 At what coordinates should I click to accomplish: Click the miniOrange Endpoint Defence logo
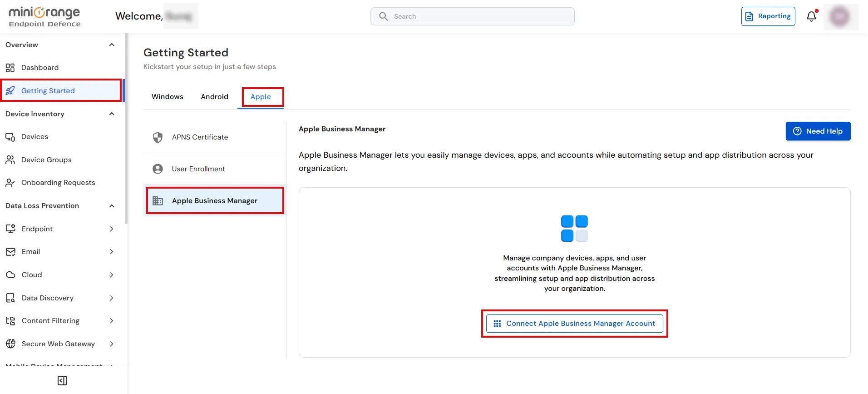tap(44, 16)
